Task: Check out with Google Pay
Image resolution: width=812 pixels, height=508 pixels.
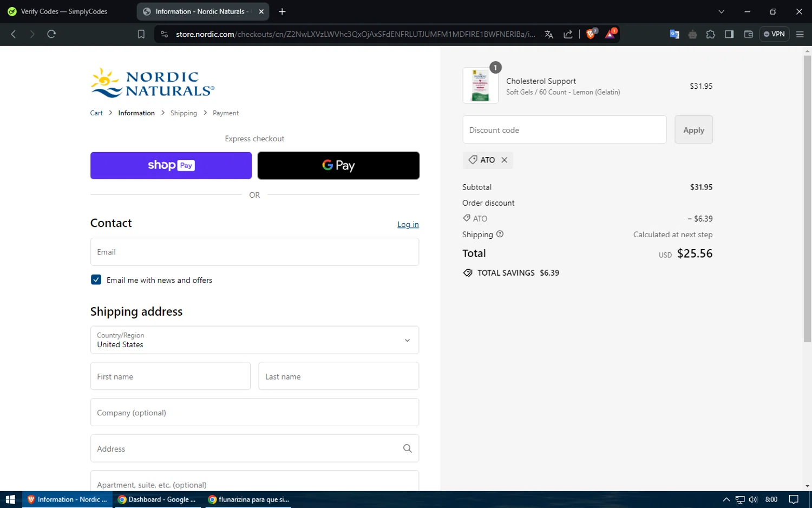Action: tap(338, 165)
